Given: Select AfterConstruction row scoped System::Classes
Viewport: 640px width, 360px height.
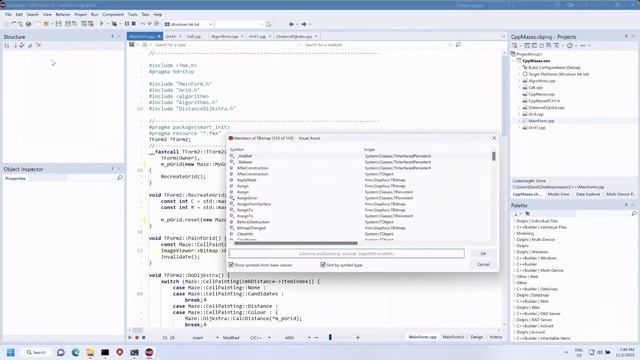Looking at the screenshot, I should click(x=359, y=168).
